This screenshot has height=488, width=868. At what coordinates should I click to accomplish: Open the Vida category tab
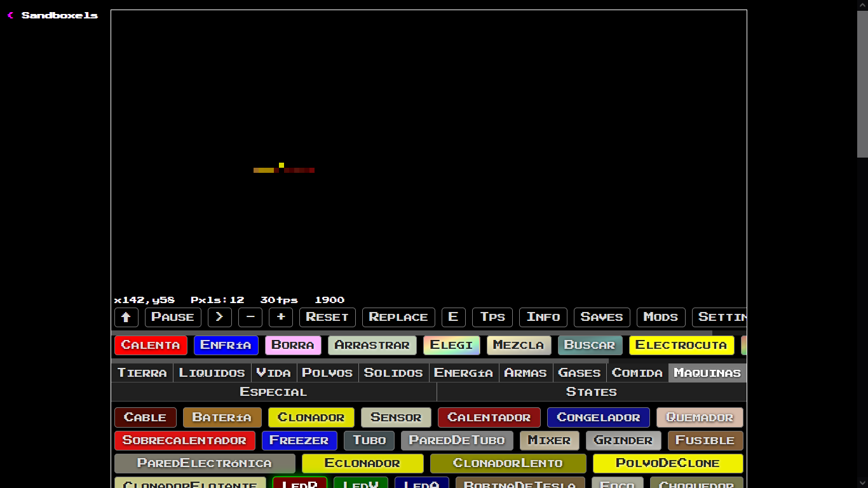pos(274,373)
